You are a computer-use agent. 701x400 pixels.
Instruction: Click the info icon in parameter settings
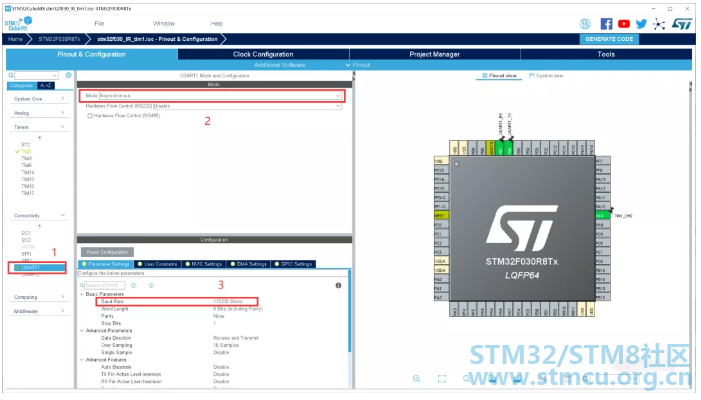(338, 285)
